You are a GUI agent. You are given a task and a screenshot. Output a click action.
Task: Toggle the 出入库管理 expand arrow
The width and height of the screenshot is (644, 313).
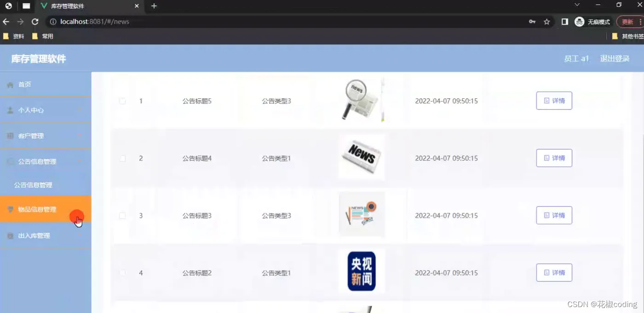80,235
